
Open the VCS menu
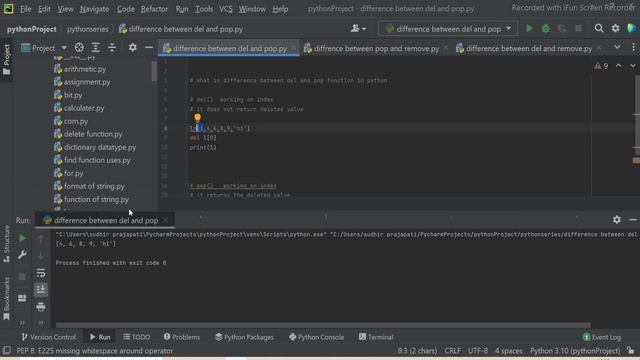[x=225, y=9]
